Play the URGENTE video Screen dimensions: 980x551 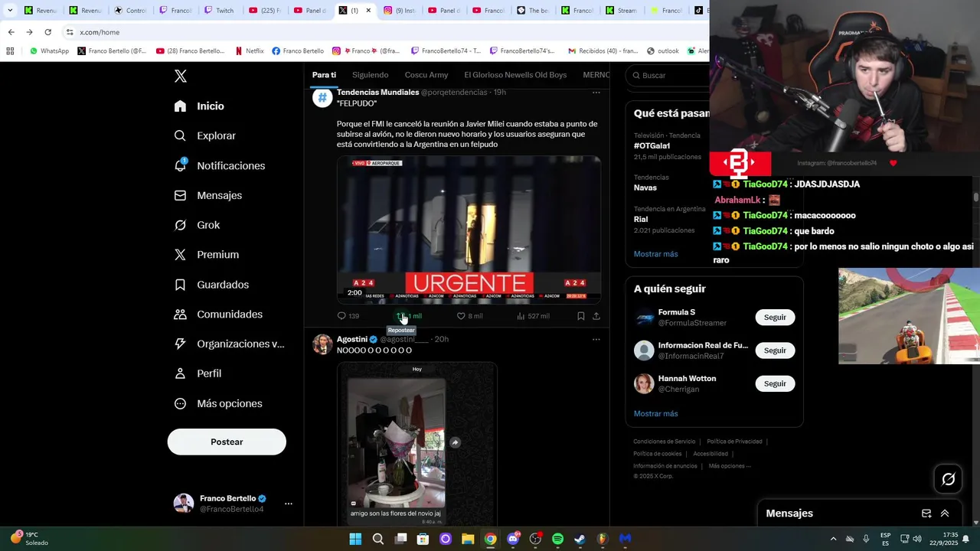[469, 230]
